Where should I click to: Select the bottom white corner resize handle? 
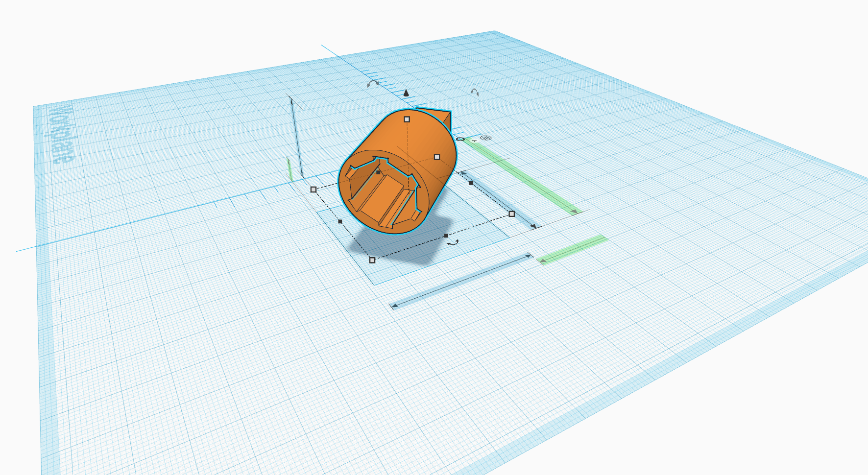click(x=372, y=260)
